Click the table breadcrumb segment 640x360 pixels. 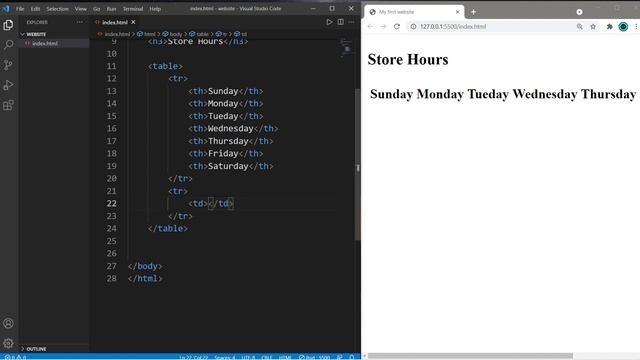[x=199, y=34]
